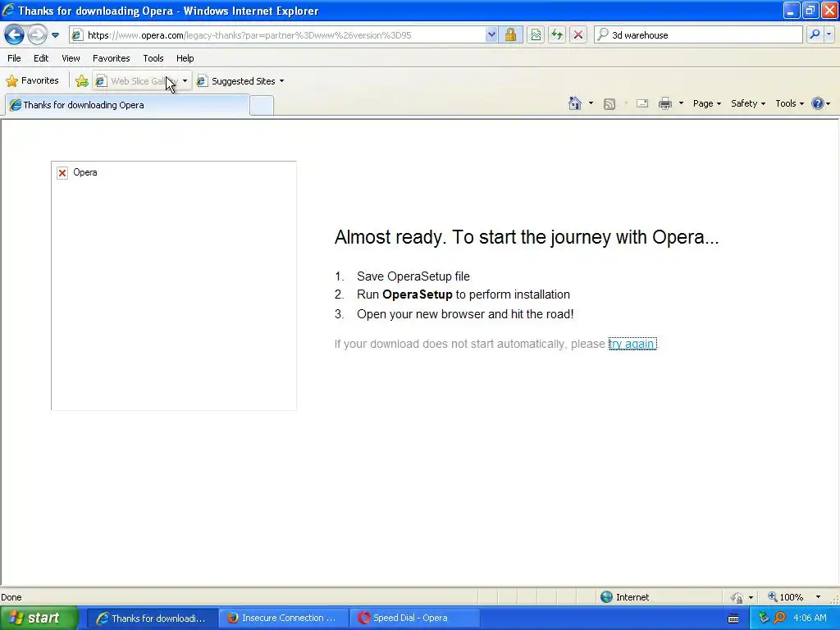The height and width of the screenshot is (630, 840).
Task: Click the zoom level 100% button
Action: pyautogui.click(x=785, y=597)
